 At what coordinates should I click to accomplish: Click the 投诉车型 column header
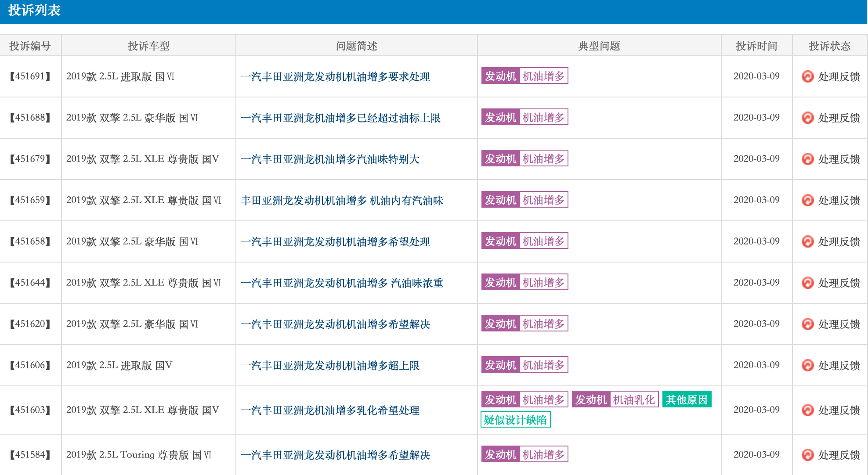pyautogui.click(x=148, y=46)
